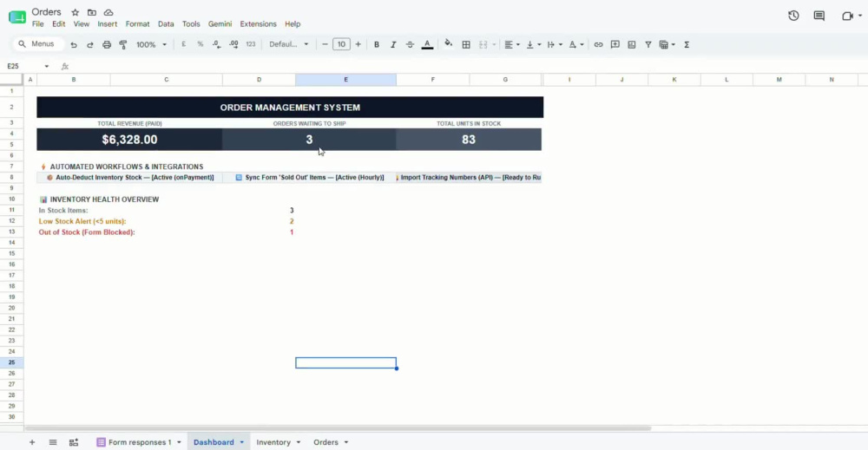Switch to Inventory sheet tab

click(273, 442)
